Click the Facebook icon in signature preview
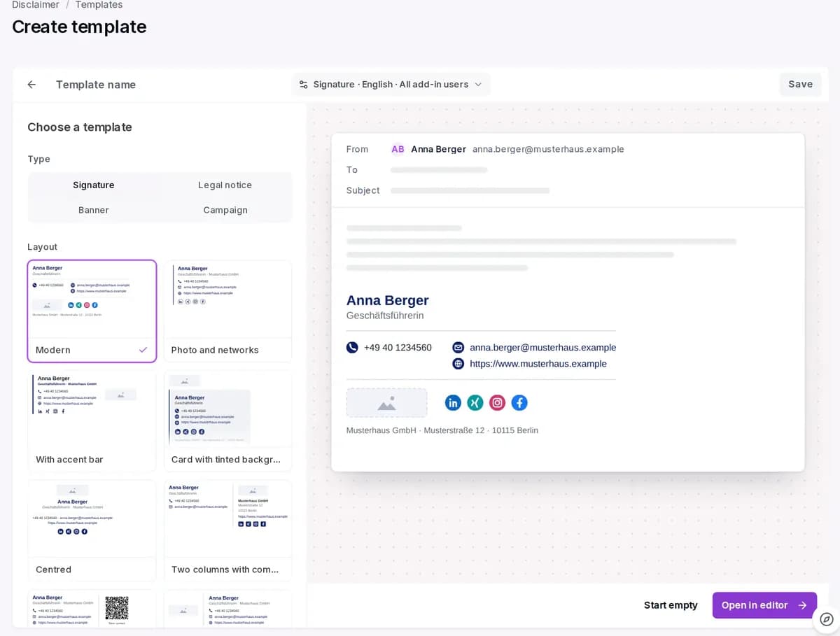The width and height of the screenshot is (840, 636). [x=519, y=402]
